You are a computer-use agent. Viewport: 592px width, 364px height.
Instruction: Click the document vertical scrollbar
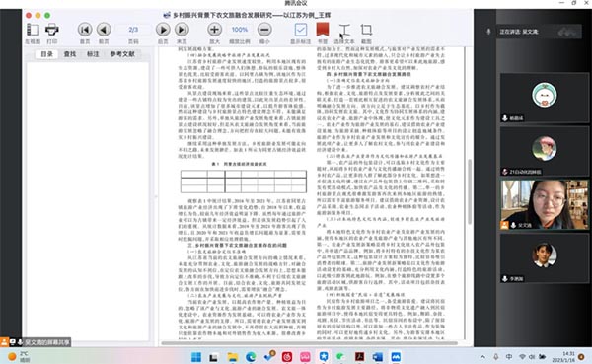[470, 191]
